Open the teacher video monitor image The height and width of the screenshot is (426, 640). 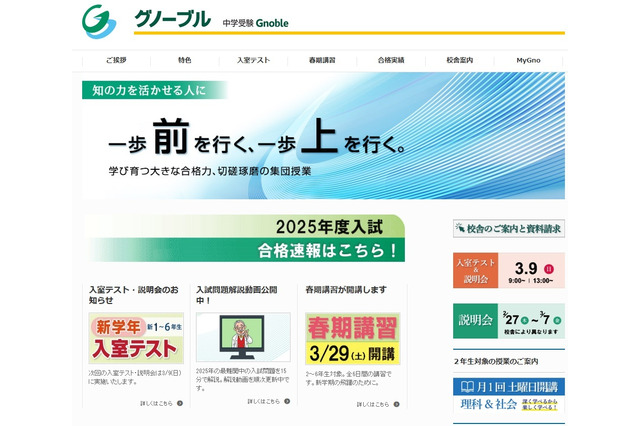pyautogui.click(x=243, y=337)
